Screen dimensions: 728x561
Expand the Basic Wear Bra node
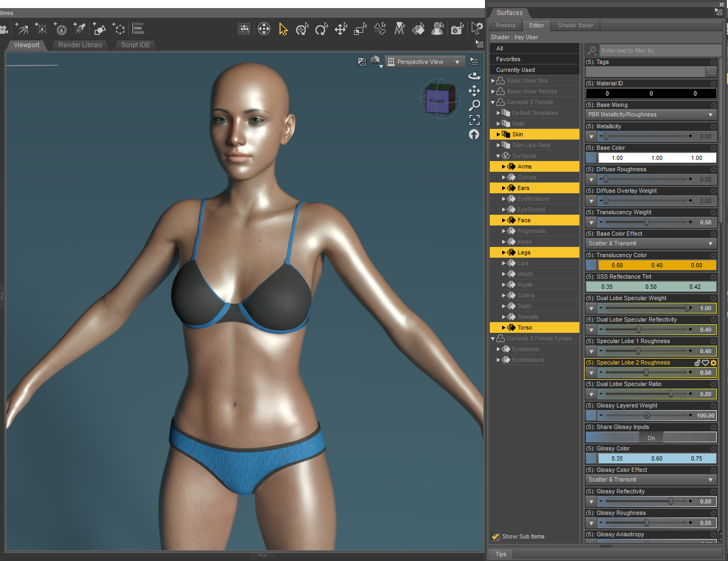point(493,81)
